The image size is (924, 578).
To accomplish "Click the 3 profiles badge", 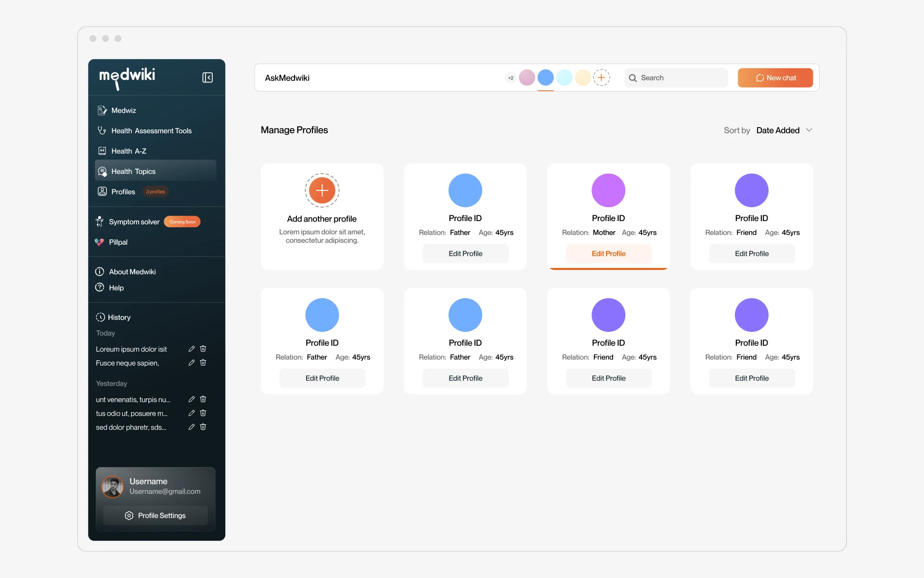I will click(155, 192).
